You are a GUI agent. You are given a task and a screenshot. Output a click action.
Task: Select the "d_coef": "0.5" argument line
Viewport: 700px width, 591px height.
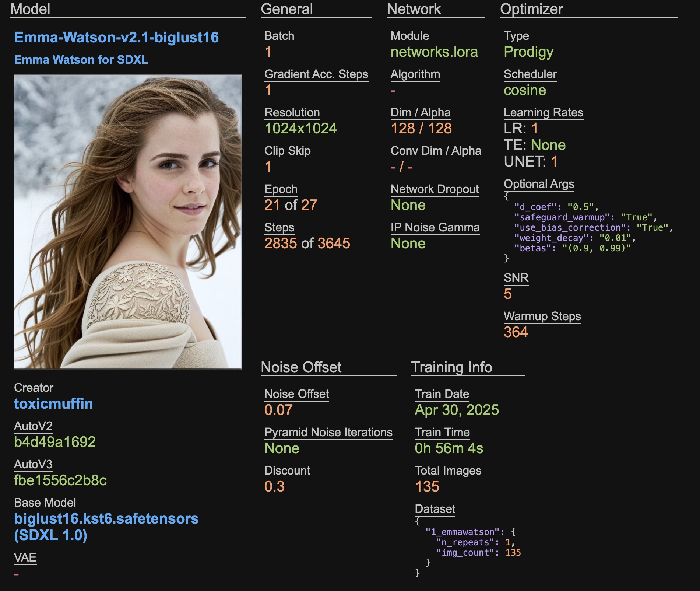pyautogui.click(x=556, y=207)
